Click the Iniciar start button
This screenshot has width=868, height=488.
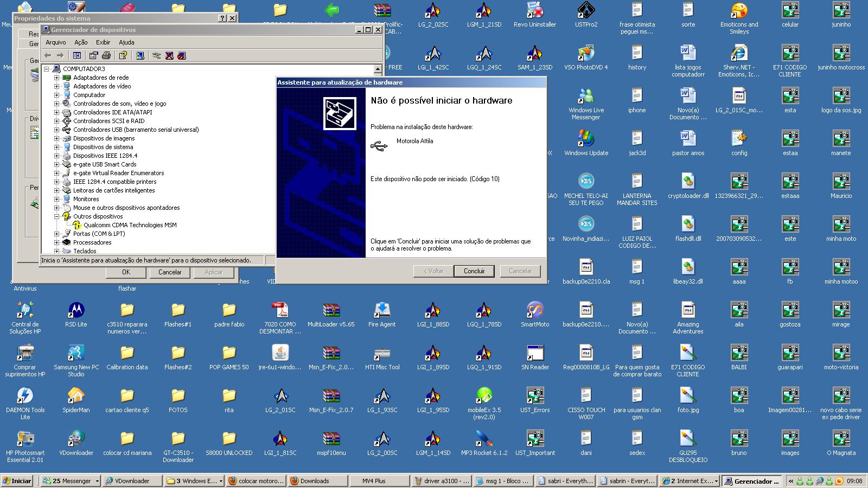18,481
